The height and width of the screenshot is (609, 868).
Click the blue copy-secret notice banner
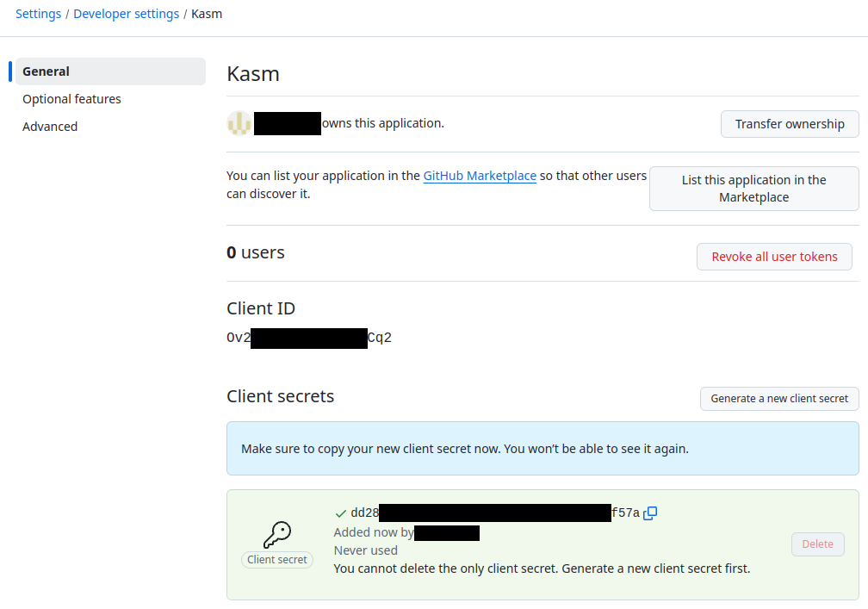(542, 448)
